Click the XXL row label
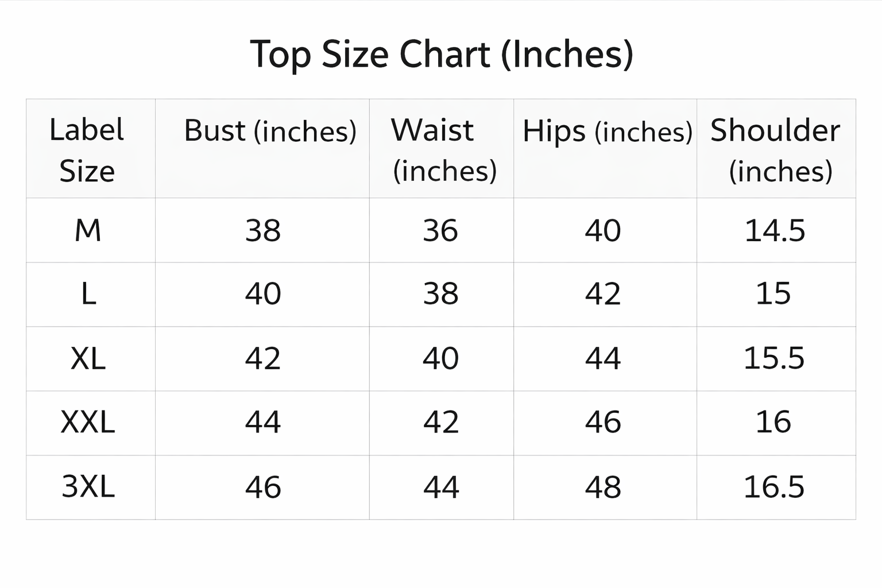This screenshot has height=588, width=882. 88,423
